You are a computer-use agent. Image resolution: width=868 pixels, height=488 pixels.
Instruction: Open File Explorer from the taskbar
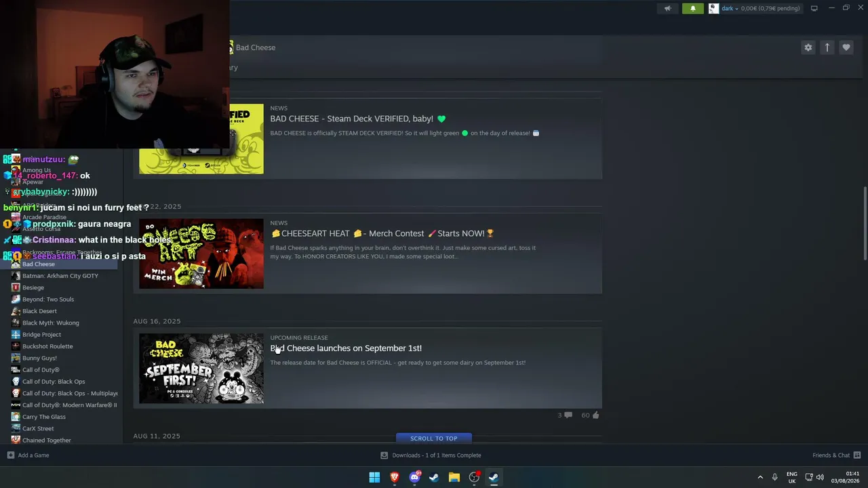point(454,477)
